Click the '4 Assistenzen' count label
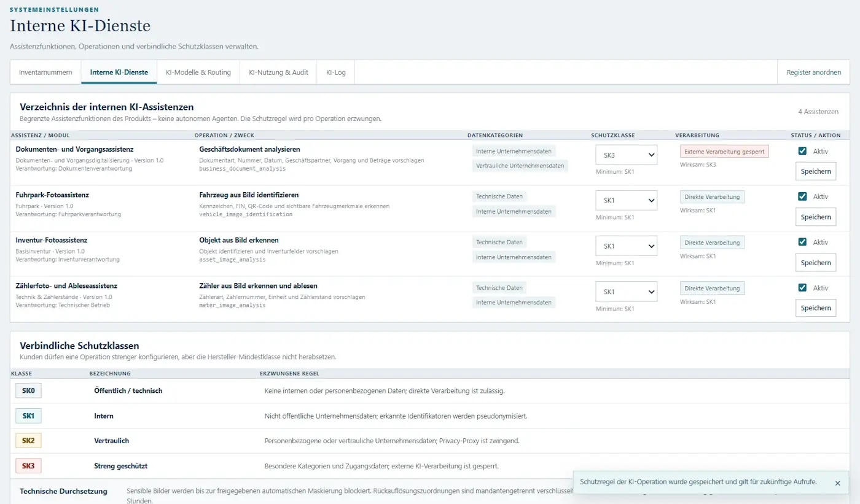860x504 pixels. [x=818, y=112]
